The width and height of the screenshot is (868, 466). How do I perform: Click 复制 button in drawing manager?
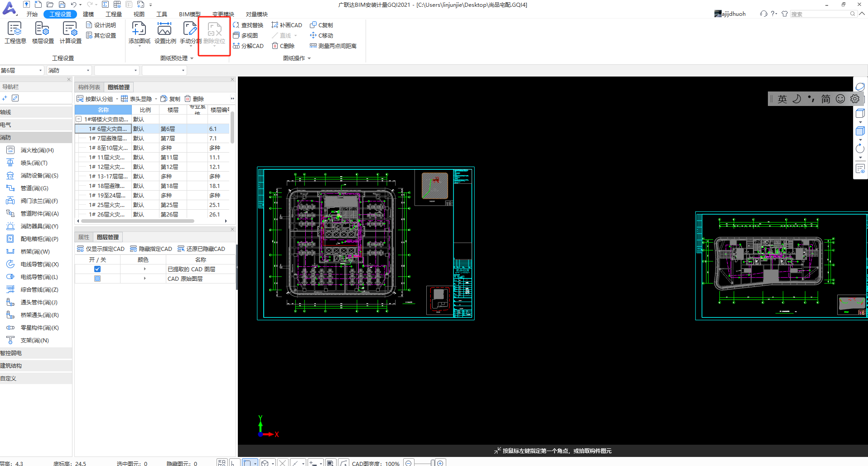click(x=170, y=99)
